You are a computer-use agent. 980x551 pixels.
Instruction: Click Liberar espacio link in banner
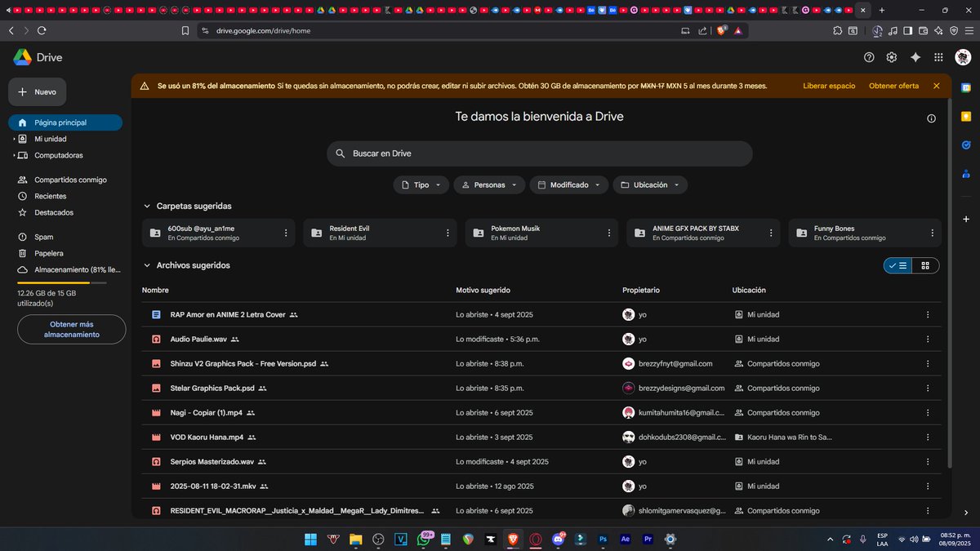pos(829,86)
